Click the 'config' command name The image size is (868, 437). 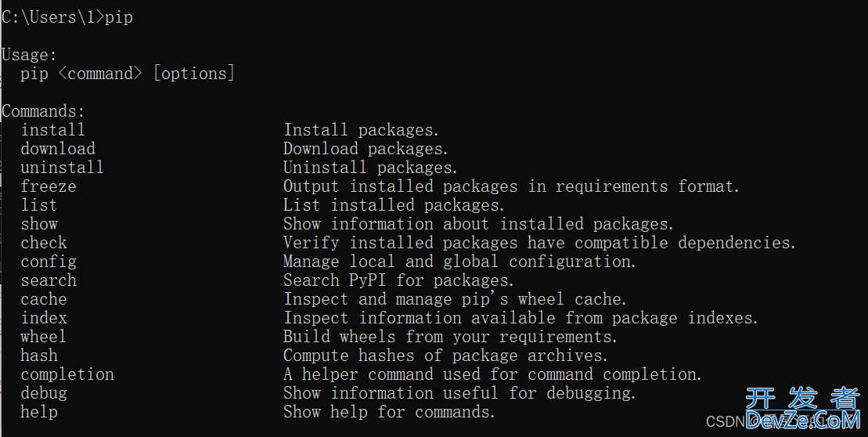click(49, 262)
